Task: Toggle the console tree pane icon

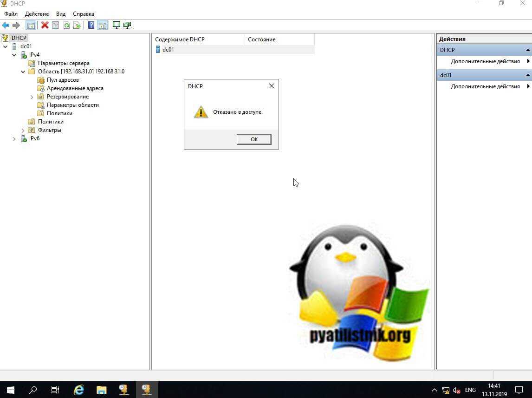Action: tap(31, 25)
